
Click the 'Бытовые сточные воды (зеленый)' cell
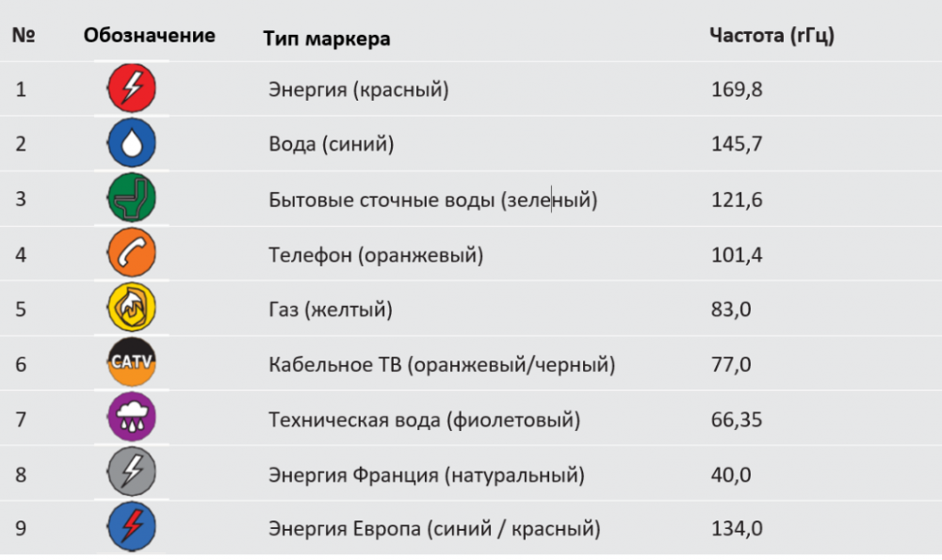pyautogui.click(x=433, y=200)
